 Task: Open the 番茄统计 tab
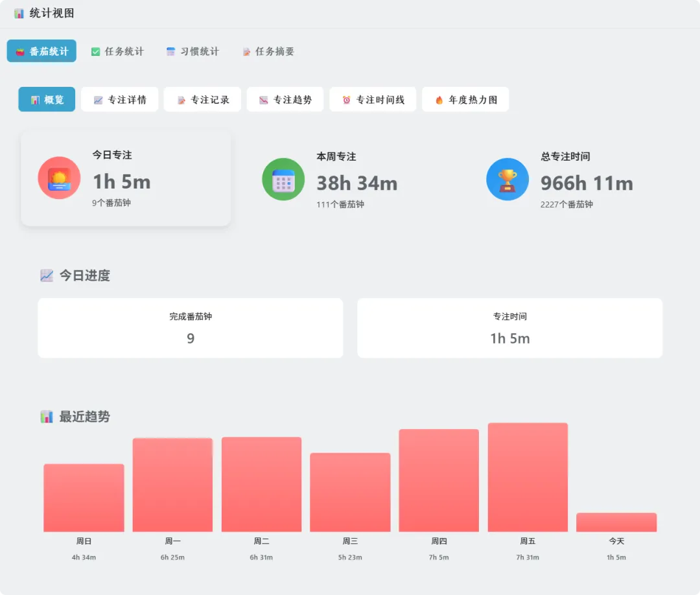click(41, 51)
